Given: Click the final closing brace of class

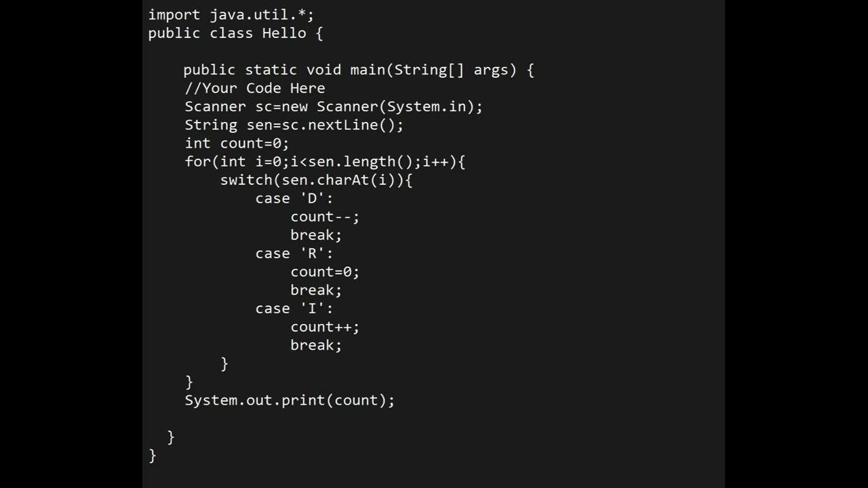Looking at the screenshot, I should 153,455.
